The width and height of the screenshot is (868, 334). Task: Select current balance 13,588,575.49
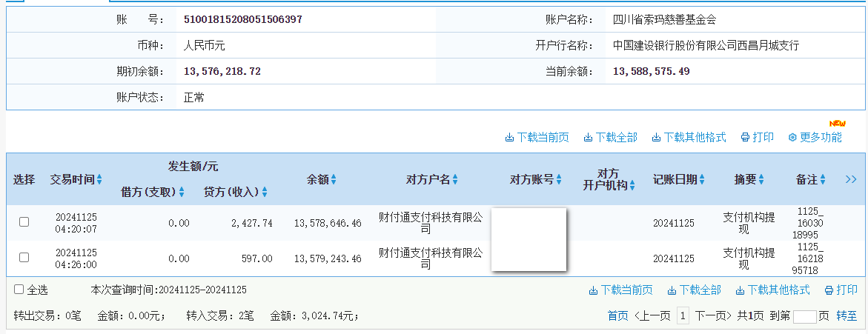652,71
